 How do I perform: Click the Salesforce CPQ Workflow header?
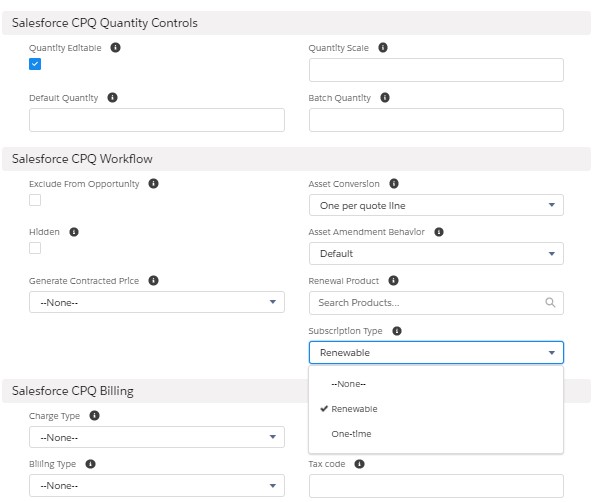coord(296,159)
